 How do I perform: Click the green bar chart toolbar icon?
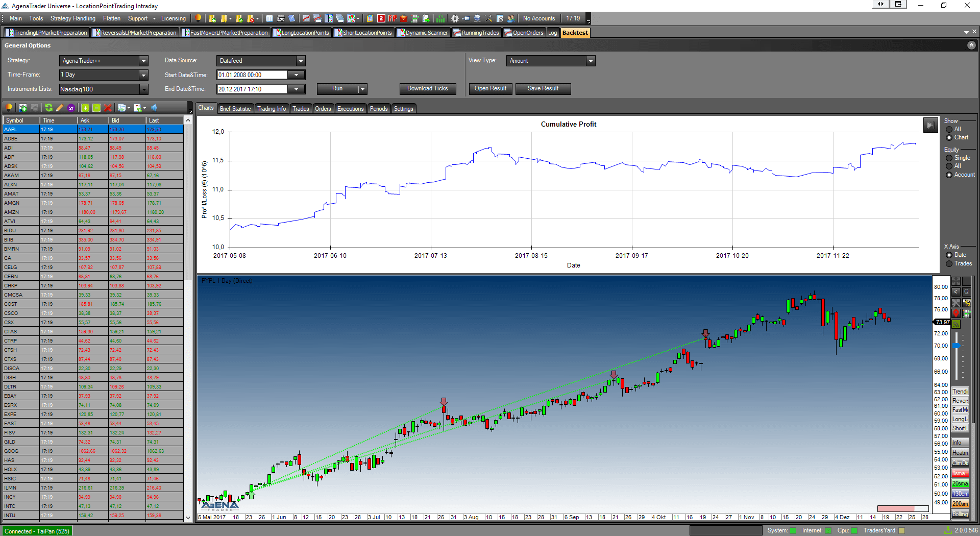coord(441,18)
